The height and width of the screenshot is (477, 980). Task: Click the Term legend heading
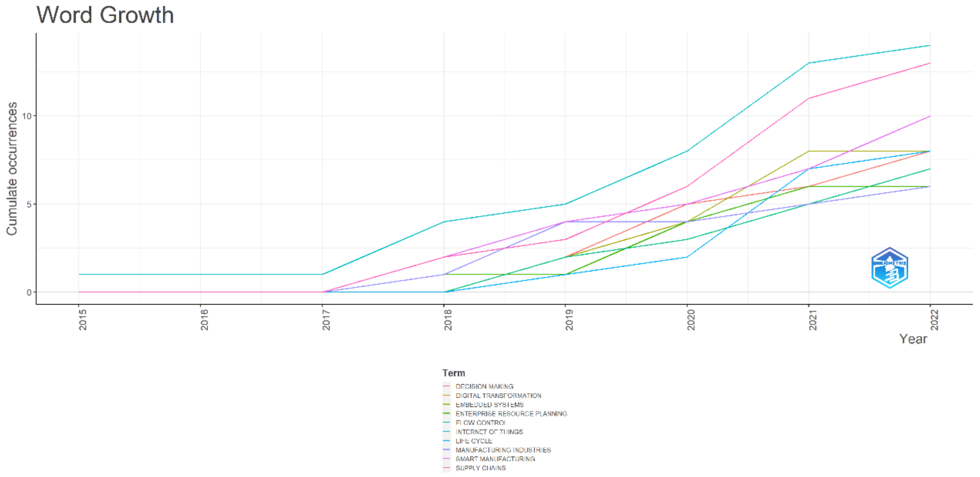click(x=453, y=373)
